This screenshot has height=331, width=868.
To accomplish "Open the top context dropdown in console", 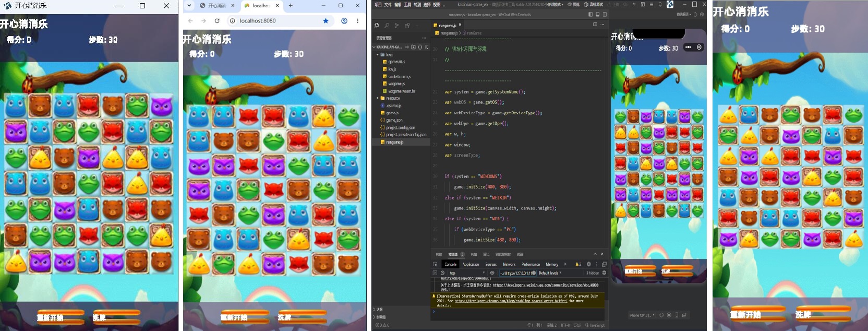I will coord(467,273).
